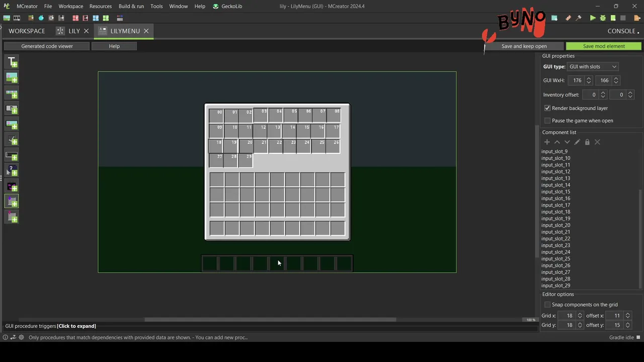Run the client with green play icon
Image resolution: width=644 pixels, height=362 pixels.
tap(593, 18)
